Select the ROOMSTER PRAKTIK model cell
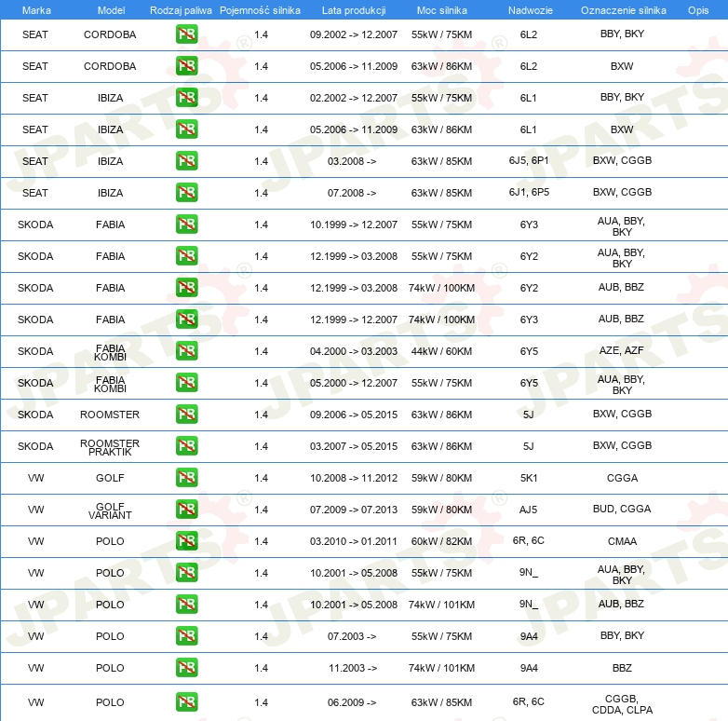The image size is (728, 721). (x=110, y=447)
